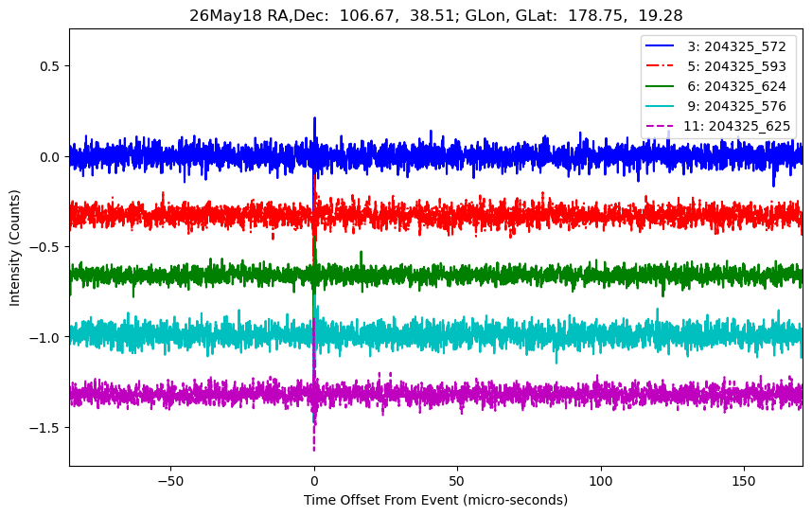The width and height of the screenshot is (812, 516).
Task: Click the blue line swatch in legend
Action: click(660, 46)
